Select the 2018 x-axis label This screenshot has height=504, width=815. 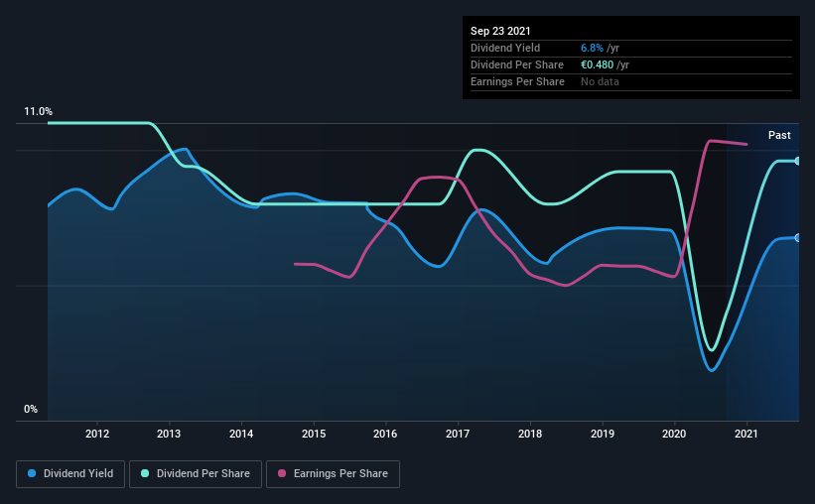point(530,434)
